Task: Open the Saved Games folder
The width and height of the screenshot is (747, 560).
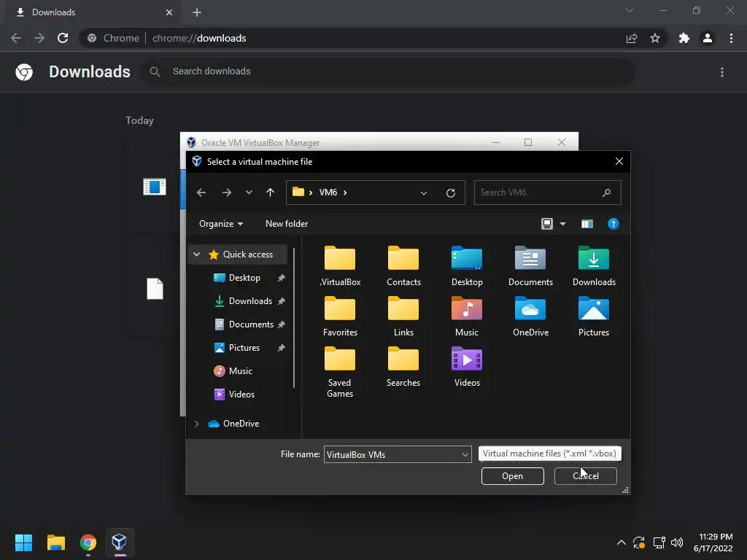Action: (x=340, y=373)
